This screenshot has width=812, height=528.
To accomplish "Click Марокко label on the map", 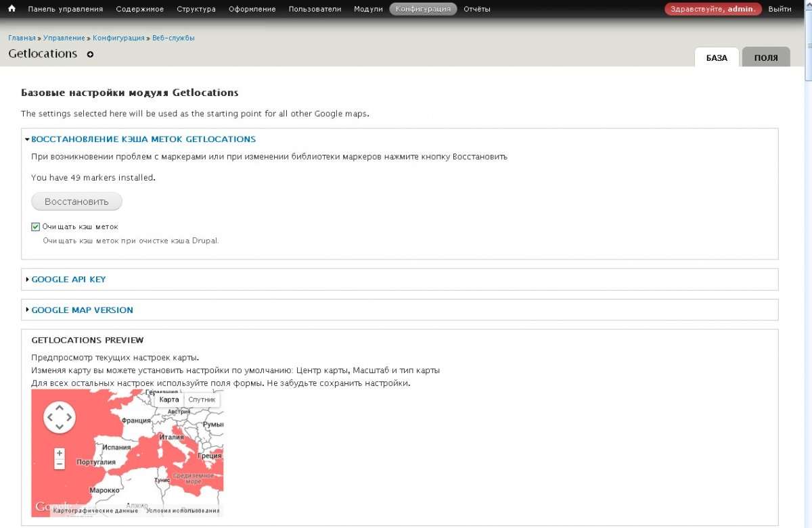I will (104, 490).
